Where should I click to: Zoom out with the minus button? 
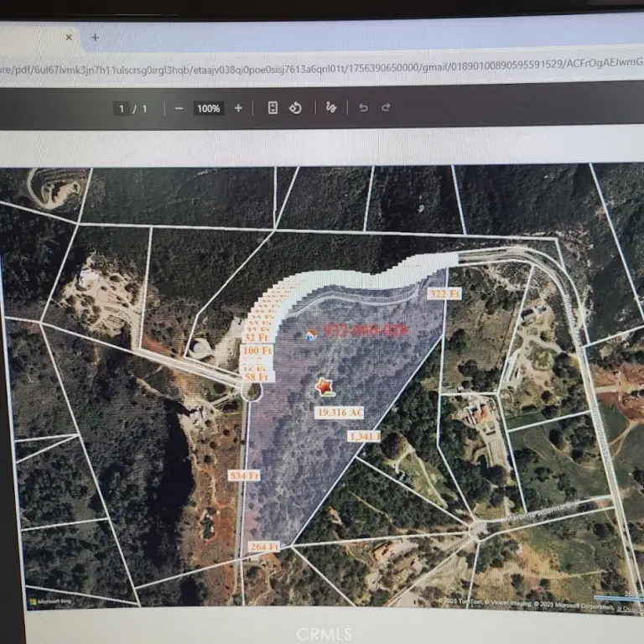(x=179, y=108)
